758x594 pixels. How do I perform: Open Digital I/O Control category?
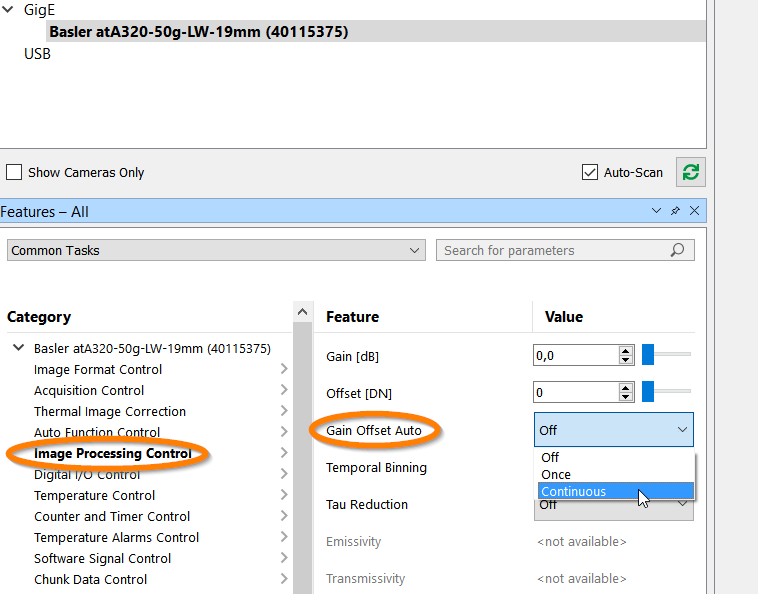(x=87, y=475)
